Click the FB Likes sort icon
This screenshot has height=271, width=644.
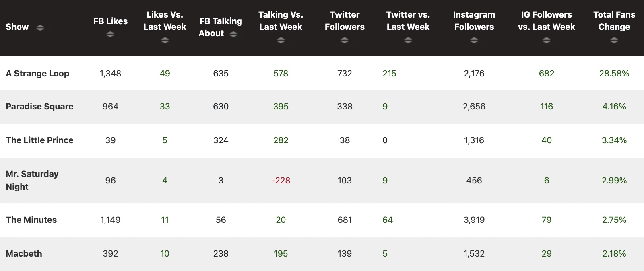click(110, 35)
